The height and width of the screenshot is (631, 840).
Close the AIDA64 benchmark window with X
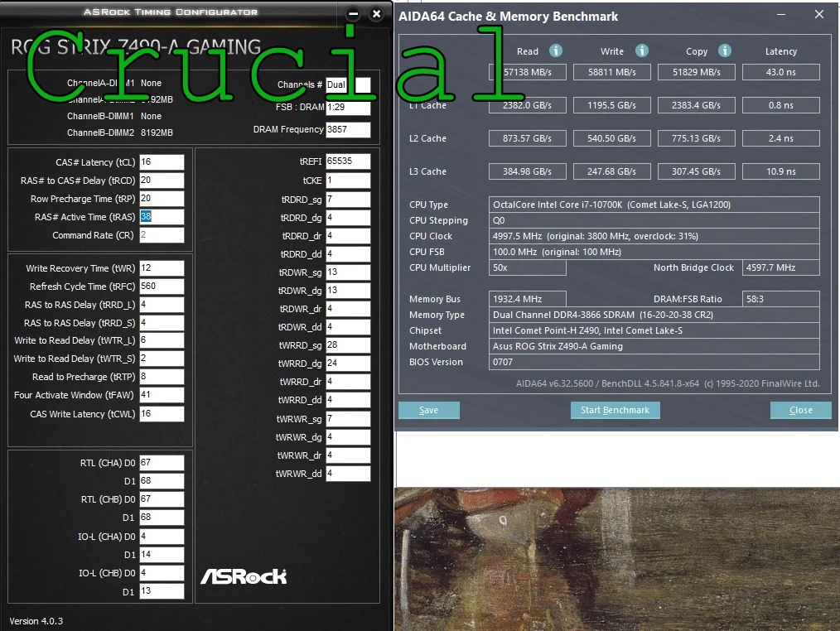click(819, 14)
